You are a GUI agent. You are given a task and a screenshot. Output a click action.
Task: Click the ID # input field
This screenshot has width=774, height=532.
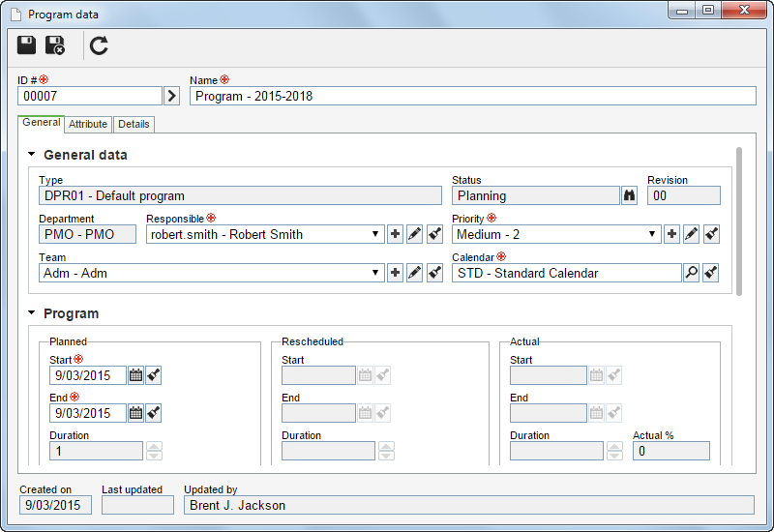[x=90, y=96]
